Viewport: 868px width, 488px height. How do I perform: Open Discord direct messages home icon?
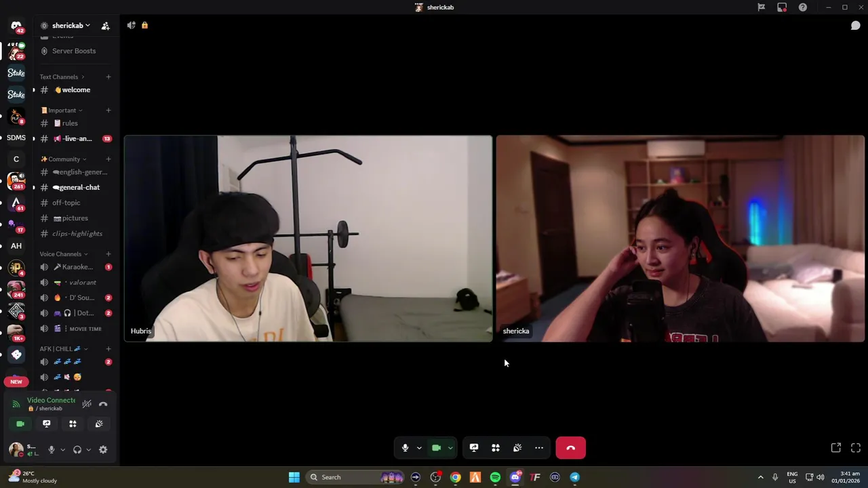pos(16,26)
